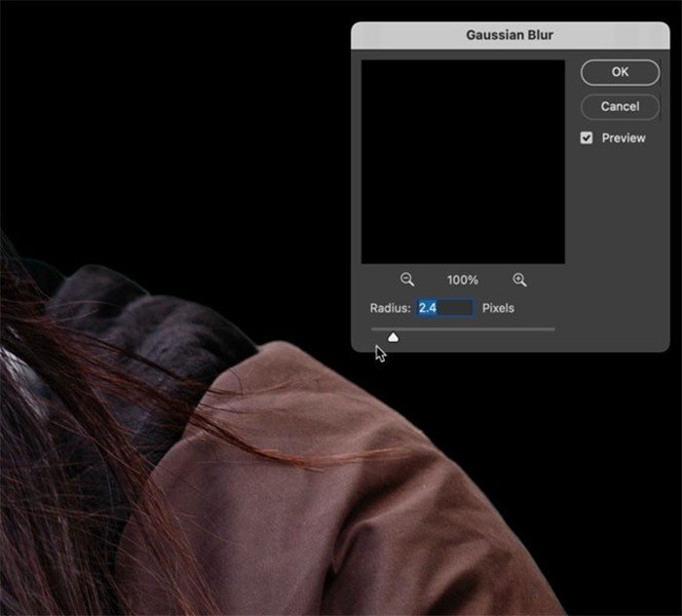Image resolution: width=682 pixels, height=616 pixels.
Task: Click the Radius value input field
Action: click(445, 308)
